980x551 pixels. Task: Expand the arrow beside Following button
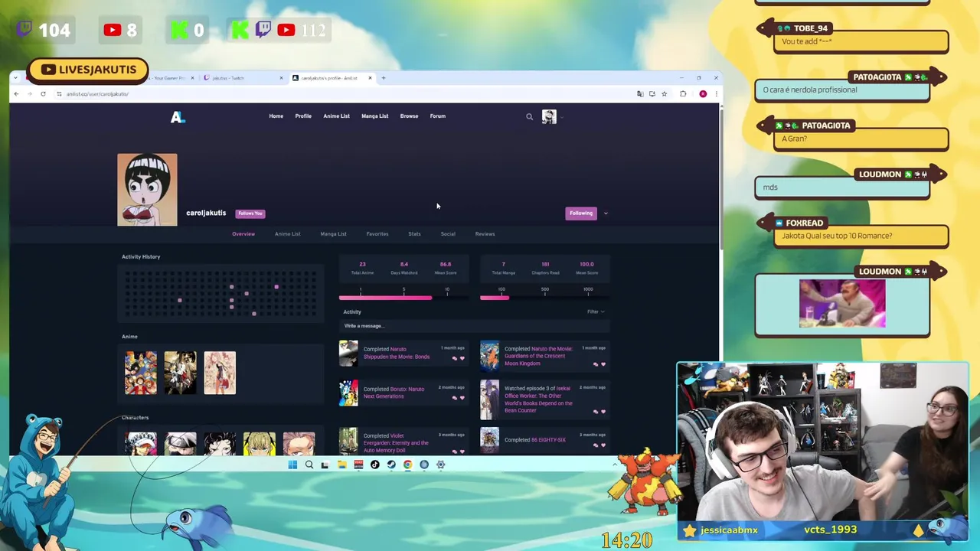pos(606,214)
